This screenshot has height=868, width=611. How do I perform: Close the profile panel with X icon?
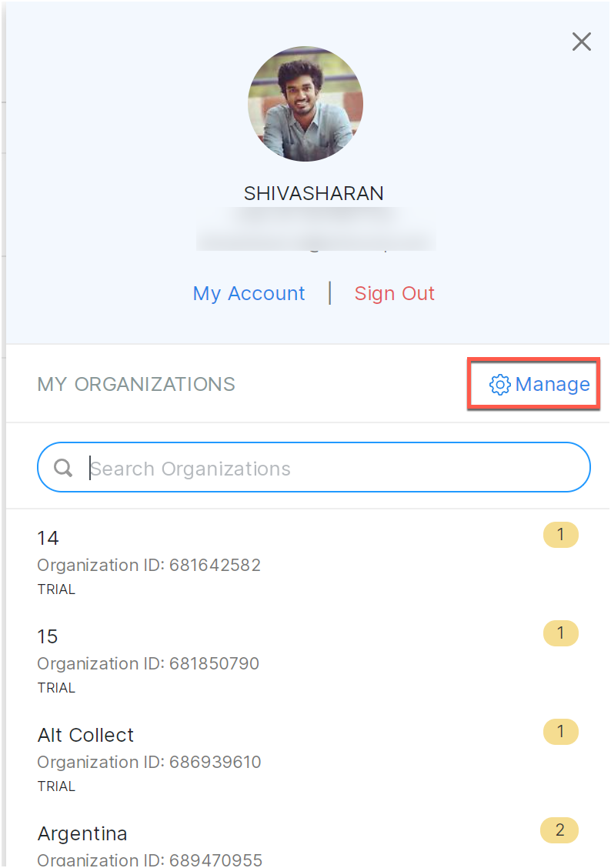[582, 42]
